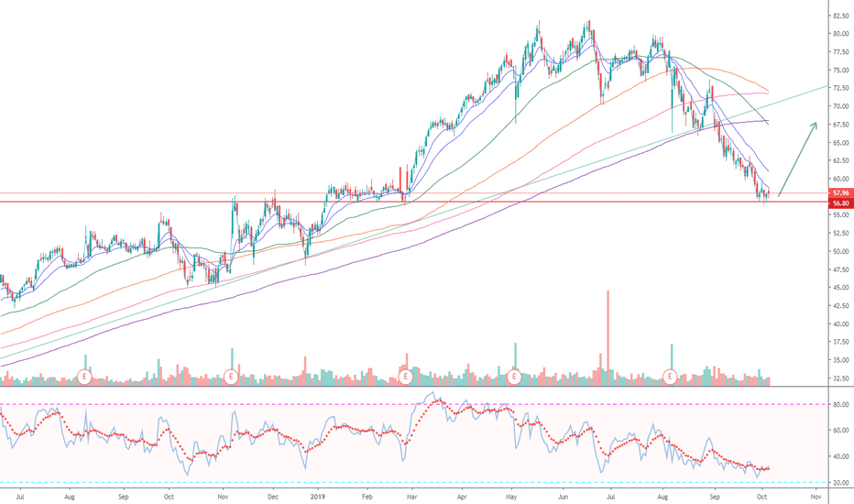Click the 75.00 price axis label

pyautogui.click(x=840, y=71)
